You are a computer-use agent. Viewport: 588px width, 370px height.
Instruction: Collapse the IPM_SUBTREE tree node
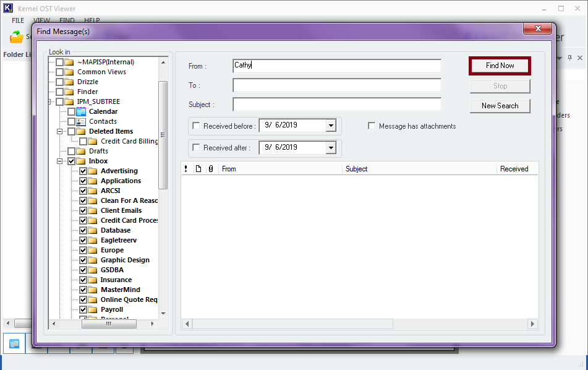click(x=50, y=101)
